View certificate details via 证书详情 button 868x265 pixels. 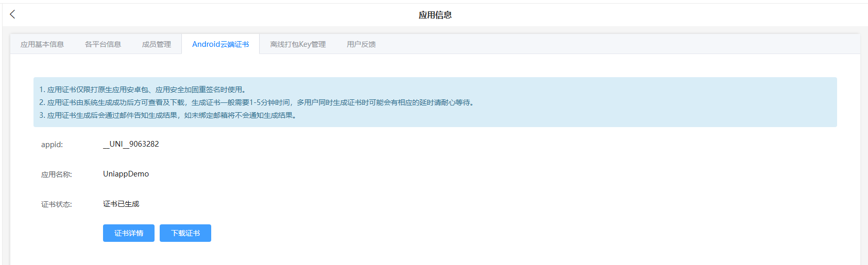point(129,233)
